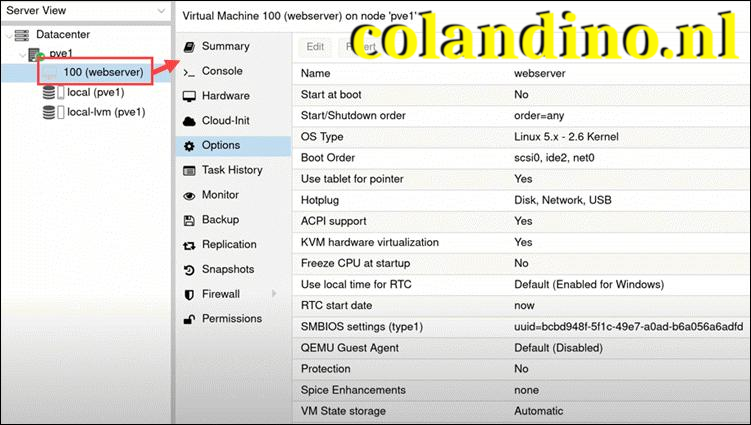
Task: Click the Task History list icon
Action: pyautogui.click(x=189, y=171)
